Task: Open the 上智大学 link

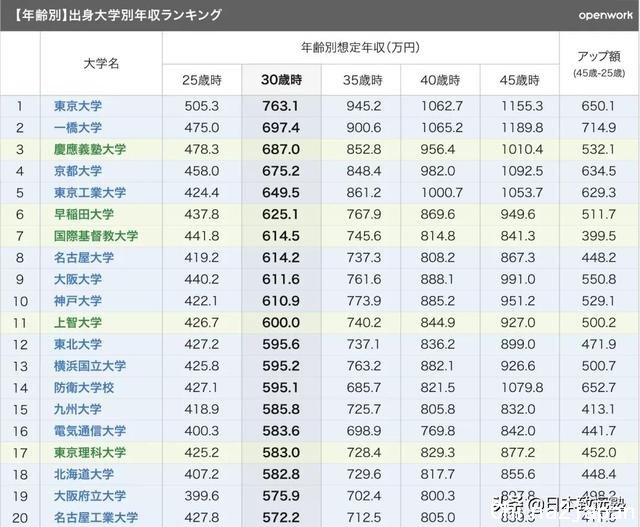Action: pos(78,322)
